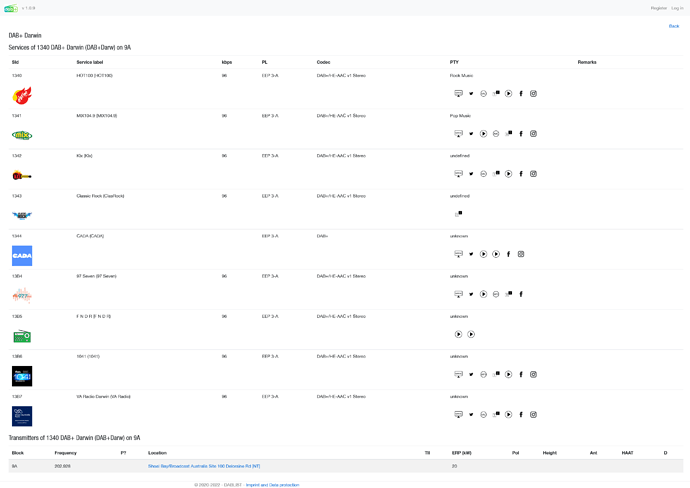
Task: Click the lone icon in the Classic Rock row
Action: pyautogui.click(x=459, y=213)
